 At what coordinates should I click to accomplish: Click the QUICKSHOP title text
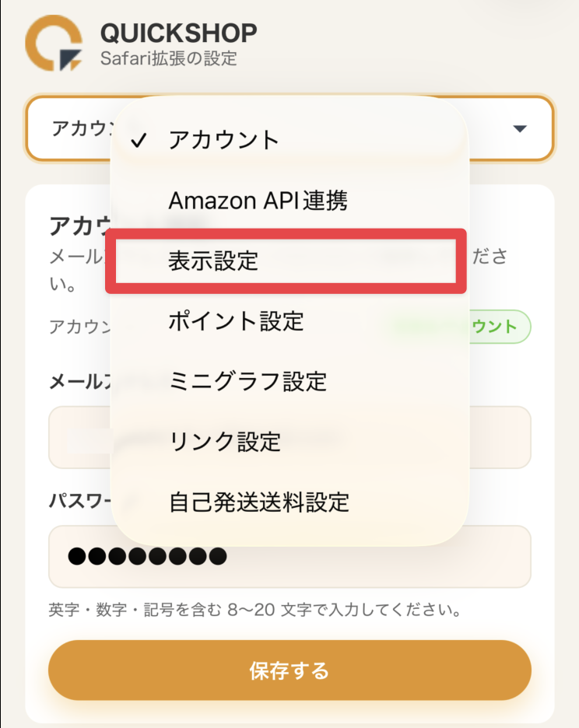click(x=178, y=33)
